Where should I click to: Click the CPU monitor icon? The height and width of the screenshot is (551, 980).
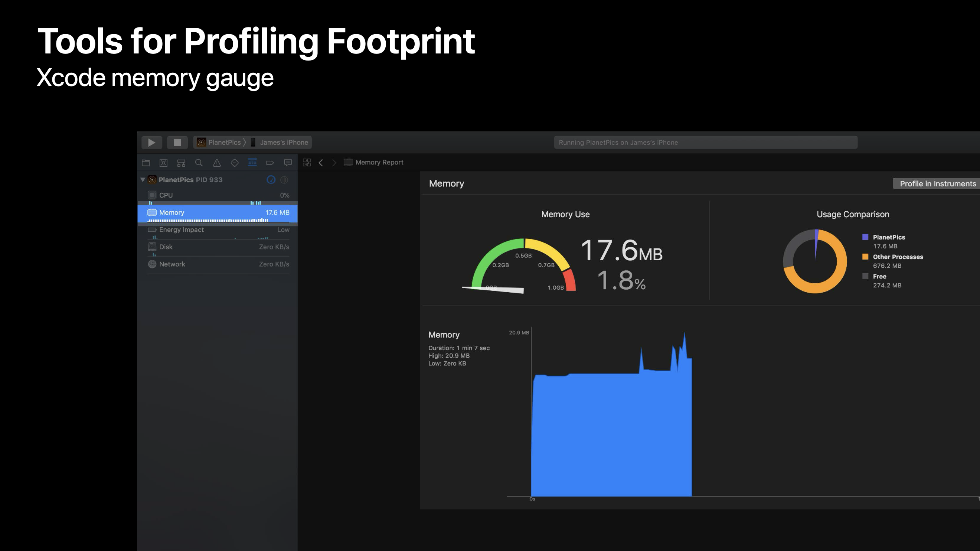click(x=151, y=195)
